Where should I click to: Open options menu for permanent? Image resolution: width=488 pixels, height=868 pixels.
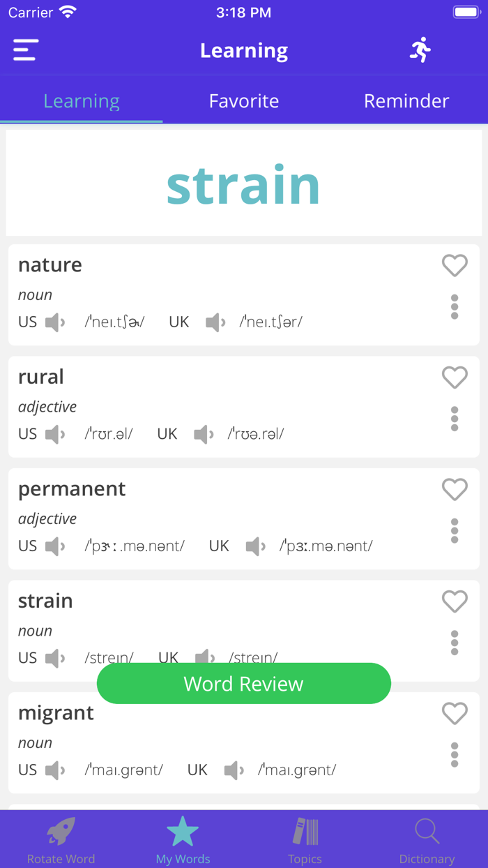455,531
